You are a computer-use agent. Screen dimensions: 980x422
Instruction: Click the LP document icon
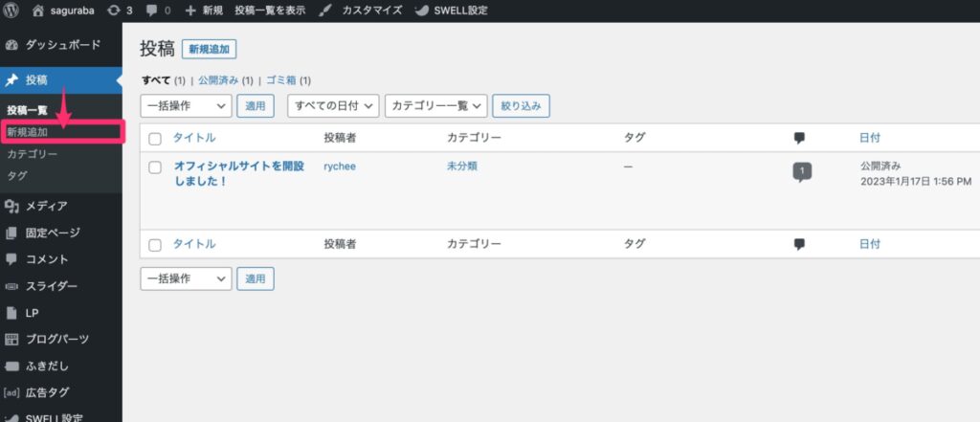11,313
